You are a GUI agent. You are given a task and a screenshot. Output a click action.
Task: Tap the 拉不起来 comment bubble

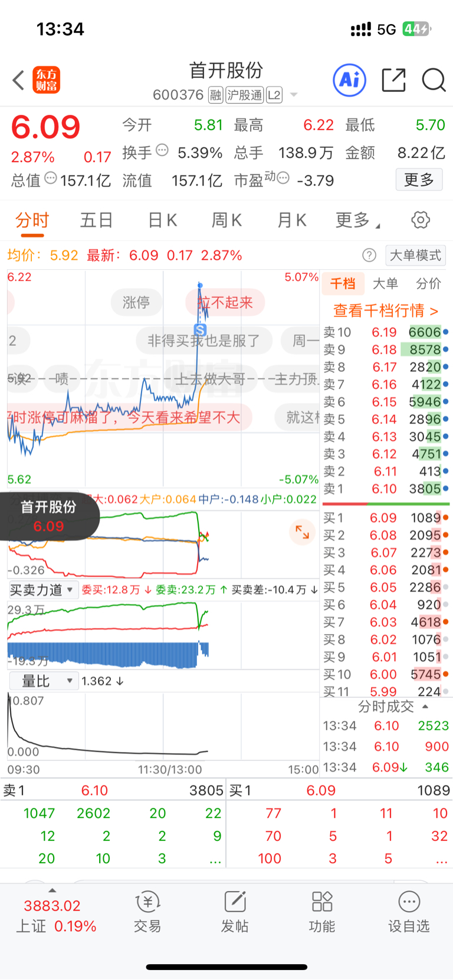pos(225,302)
